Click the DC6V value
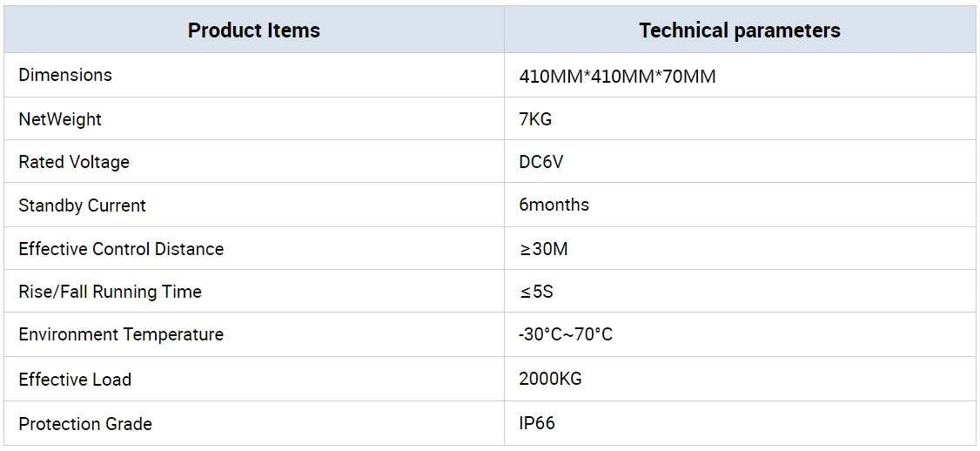Viewport: 980px width, 451px height. (x=541, y=162)
